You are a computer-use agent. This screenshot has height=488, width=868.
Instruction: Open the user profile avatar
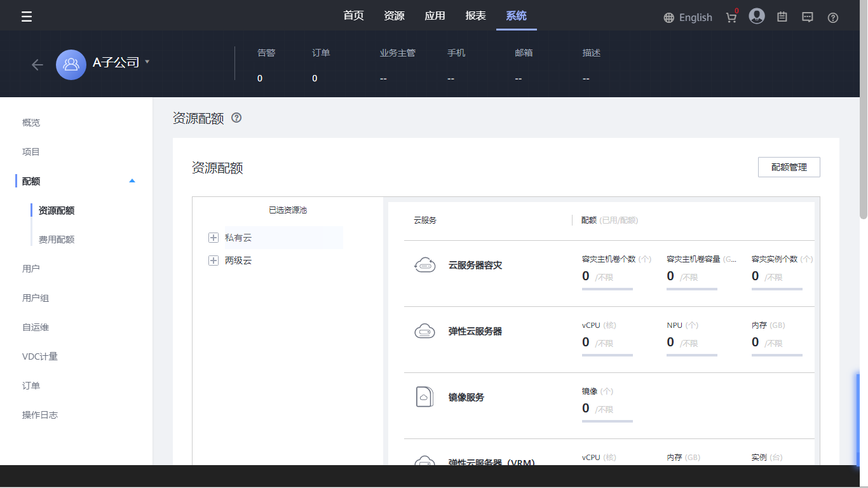[x=756, y=17]
